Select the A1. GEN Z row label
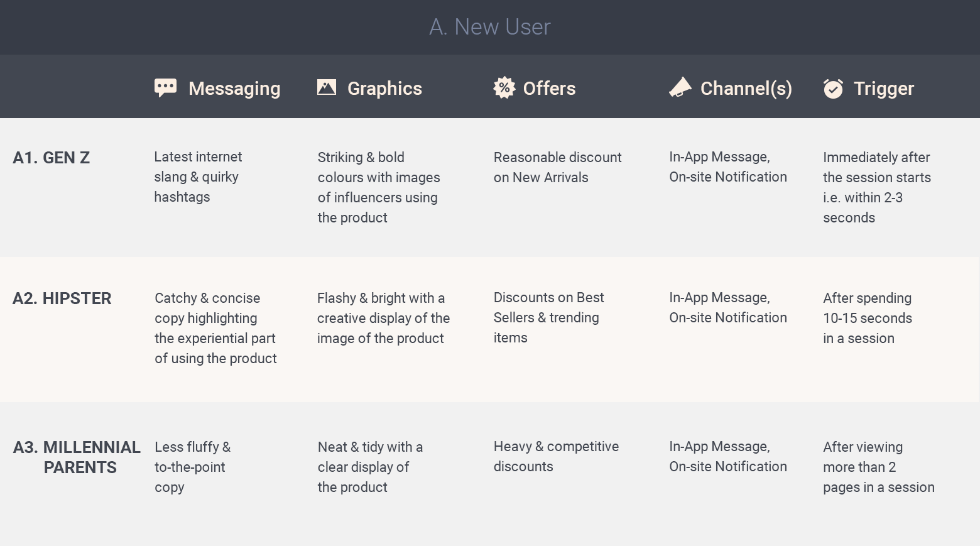The image size is (980, 546). pyautogui.click(x=52, y=158)
